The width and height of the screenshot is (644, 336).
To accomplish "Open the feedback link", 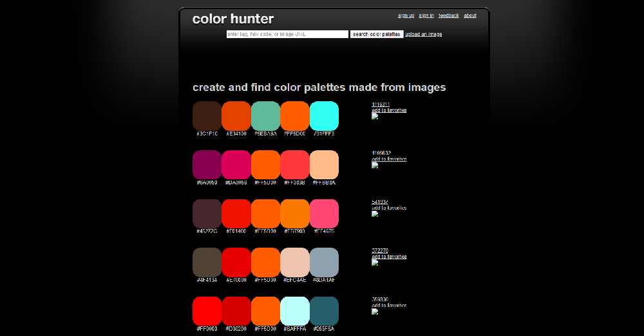I will pyautogui.click(x=448, y=15).
